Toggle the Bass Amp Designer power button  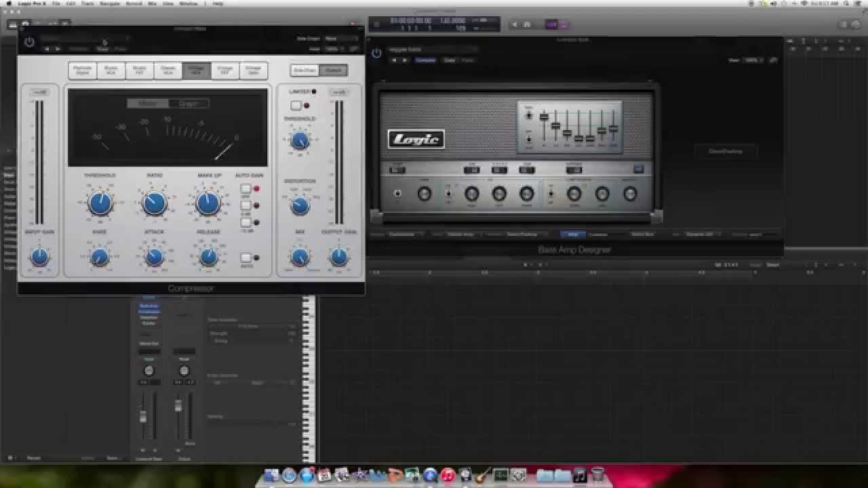click(376, 52)
